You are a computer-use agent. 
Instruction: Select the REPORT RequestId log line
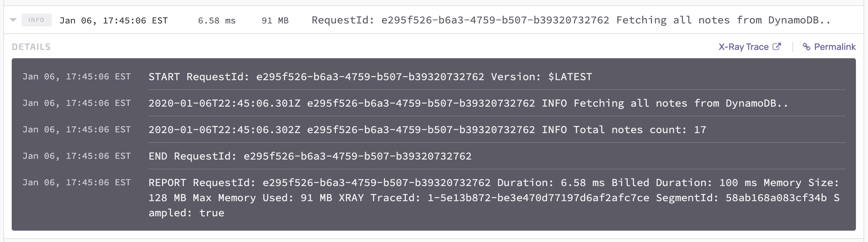coord(491,198)
